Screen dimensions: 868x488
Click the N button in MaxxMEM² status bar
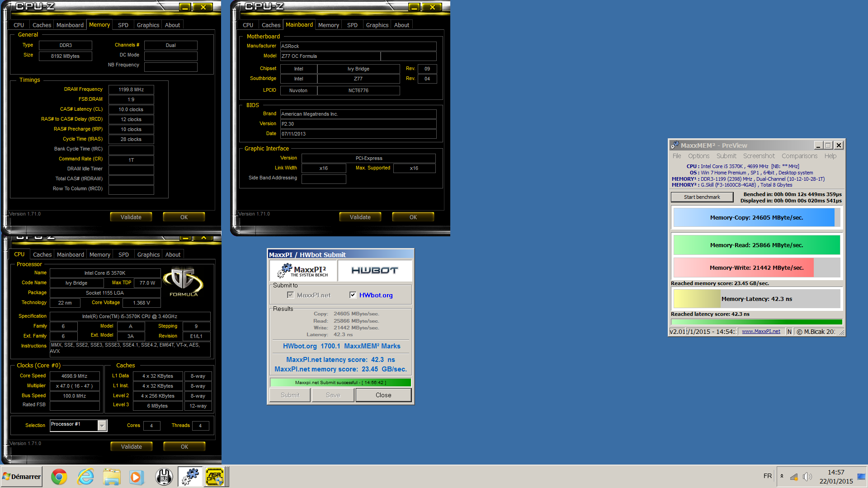pyautogui.click(x=789, y=331)
